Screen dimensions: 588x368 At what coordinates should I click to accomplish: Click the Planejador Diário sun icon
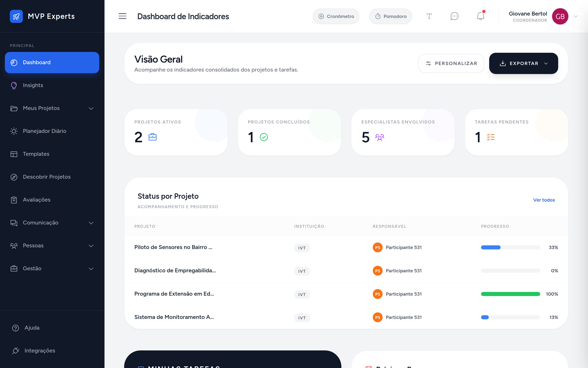pyautogui.click(x=14, y=131)
